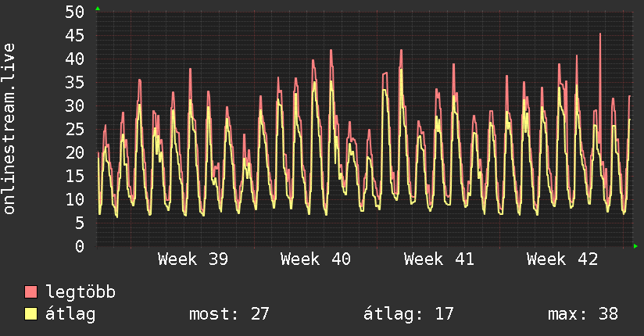Click the onlinestream.live vertical axis title
644x336 pixels.
(9, 129)
